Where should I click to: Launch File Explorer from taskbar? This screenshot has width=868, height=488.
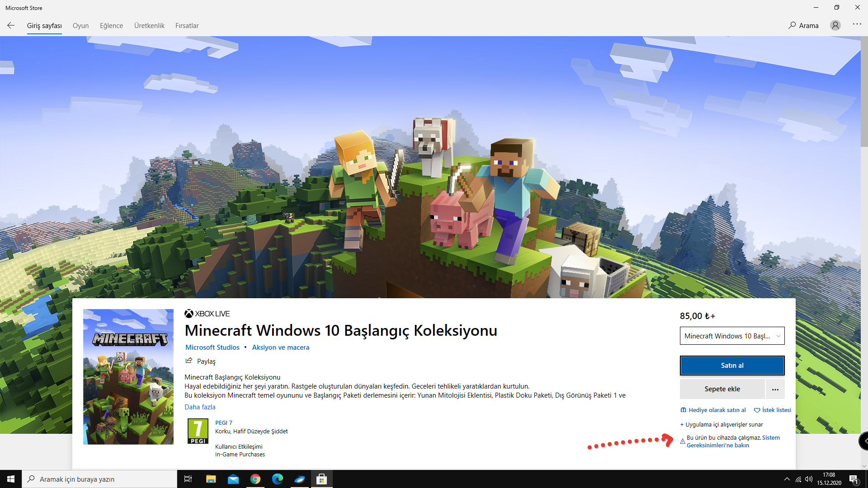point(211,479)
